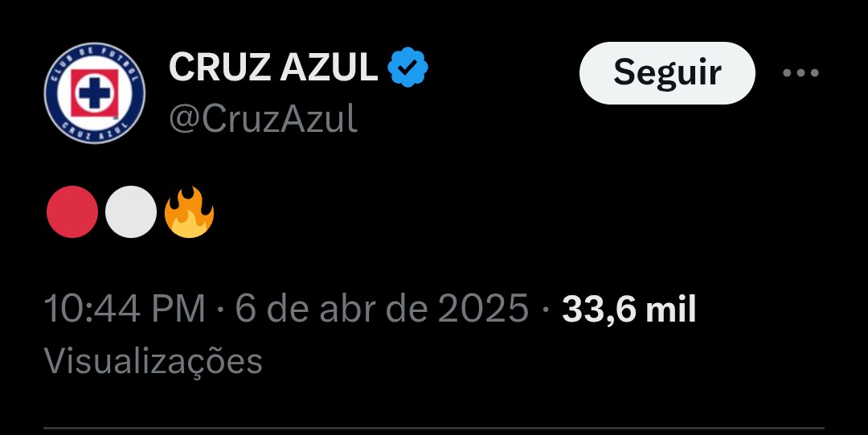The image size is (868, 435).
Task: Open the Visualizações label
Action: tap(153, 361)
